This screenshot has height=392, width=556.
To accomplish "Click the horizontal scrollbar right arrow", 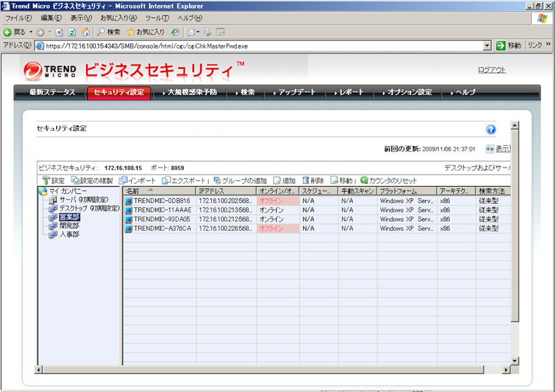I will 506,370.
